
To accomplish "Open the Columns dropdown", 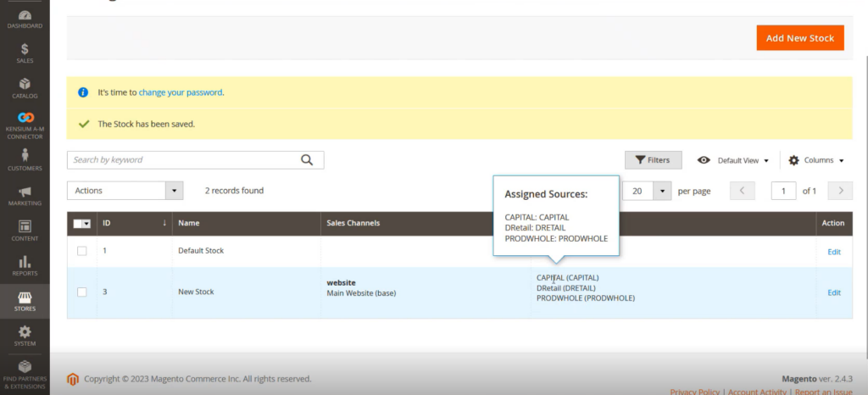I will coord(816,160).
